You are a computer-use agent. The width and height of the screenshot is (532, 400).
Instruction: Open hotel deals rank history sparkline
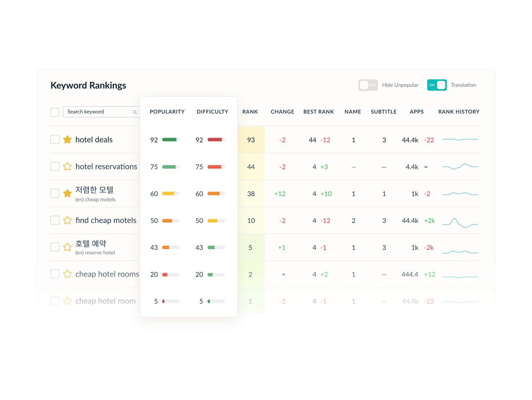point(460,140)
